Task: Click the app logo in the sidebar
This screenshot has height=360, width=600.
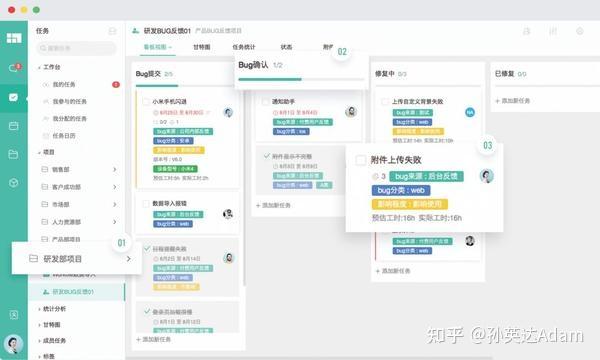Action: tap(14, 38)
